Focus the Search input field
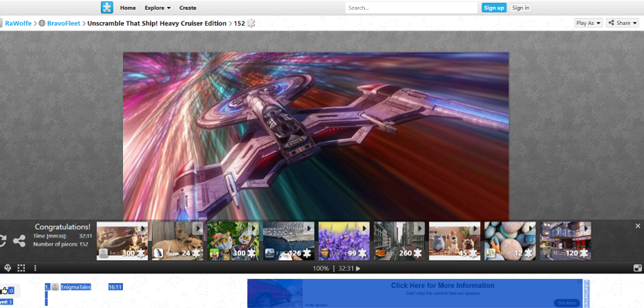Screen dimensions: 644x308 point(411,8)
